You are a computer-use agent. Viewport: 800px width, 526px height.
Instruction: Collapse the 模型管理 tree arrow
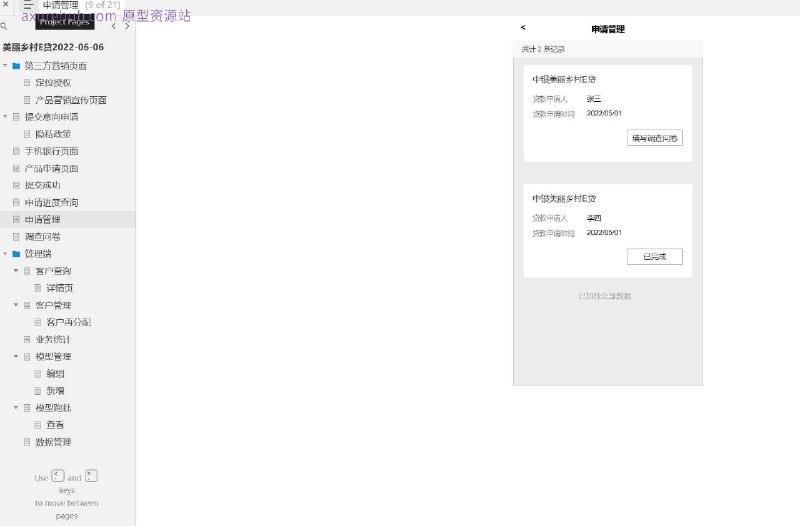pyautogui.click(x=16, y=357)
